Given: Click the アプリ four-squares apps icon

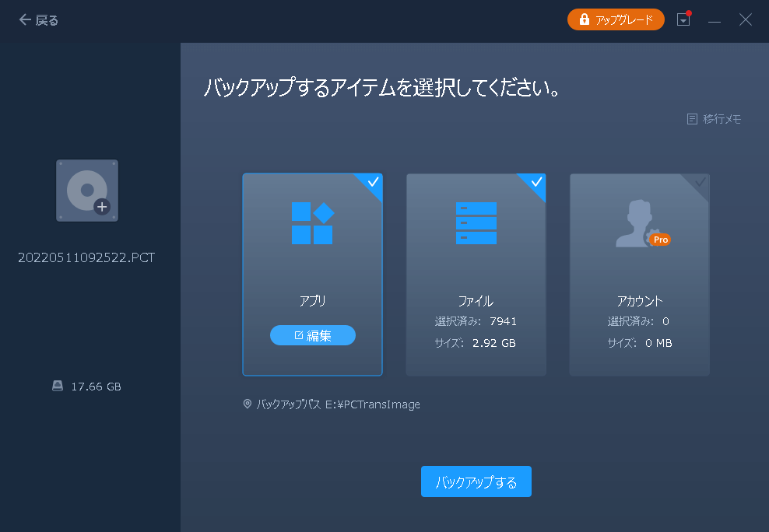Looking at the screenshot, I should pyautogui.click(x=312, y=223).
